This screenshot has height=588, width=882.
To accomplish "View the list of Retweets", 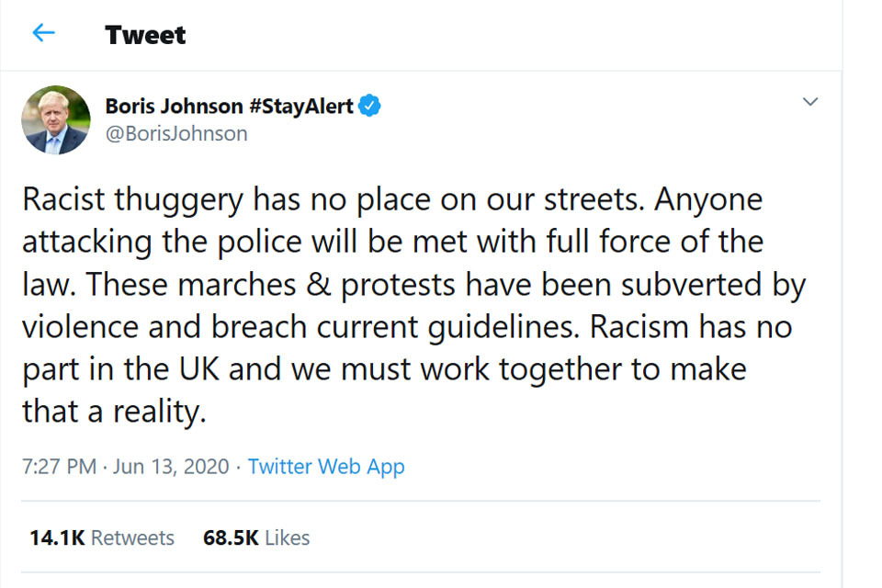I will 132,537.
